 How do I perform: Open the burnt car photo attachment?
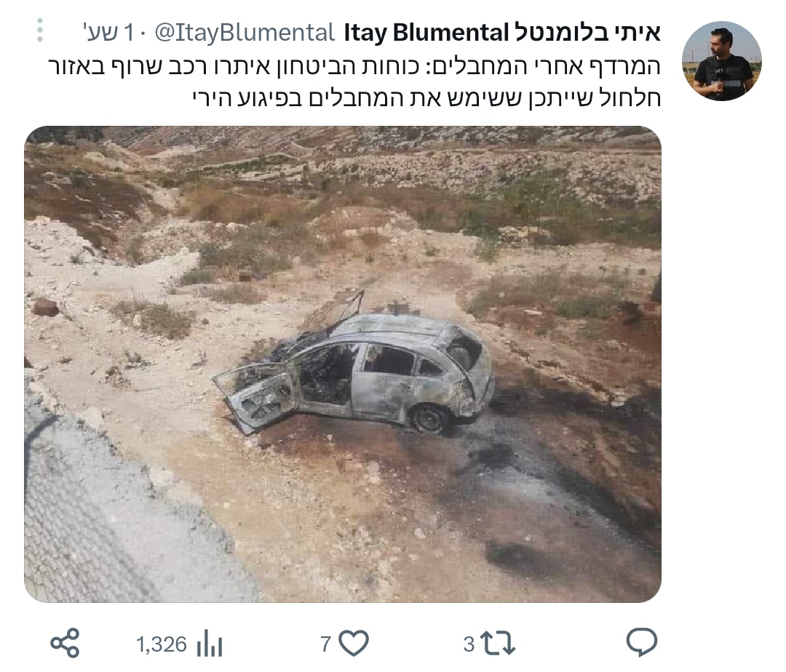(342, 364)
